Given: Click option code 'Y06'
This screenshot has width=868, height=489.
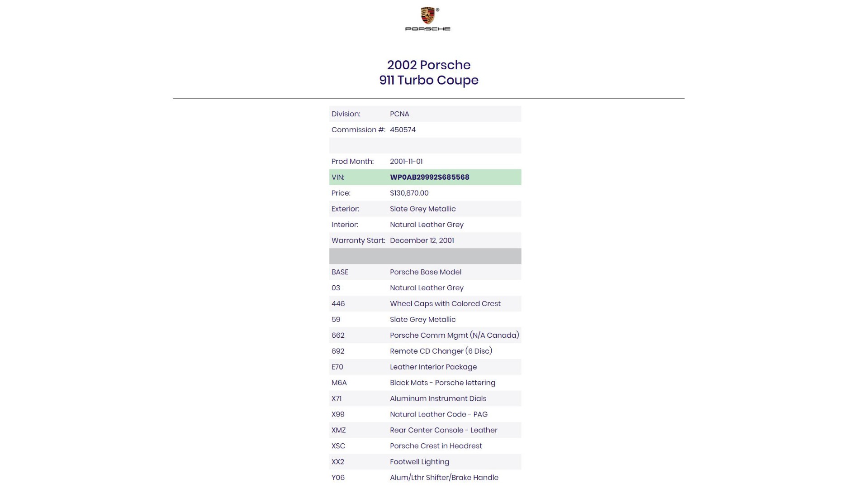Looking at the screenshot, I should click(338, 478).
